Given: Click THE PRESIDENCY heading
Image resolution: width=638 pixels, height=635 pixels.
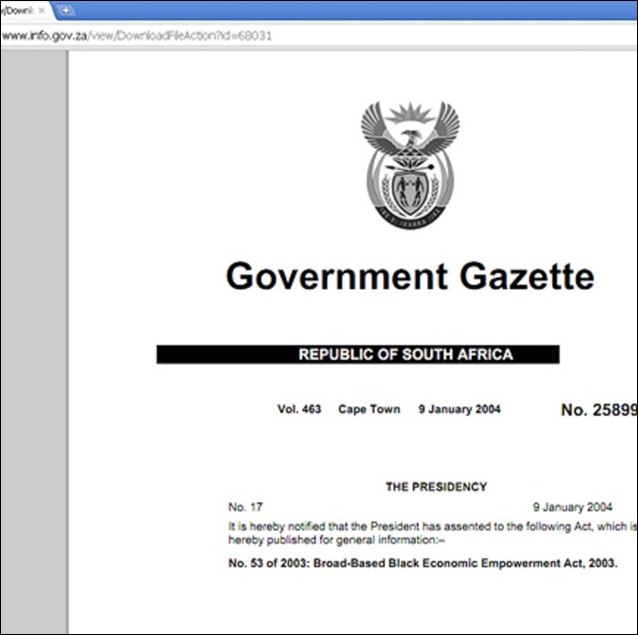Looking at the screenshot, I should (436, 487).
